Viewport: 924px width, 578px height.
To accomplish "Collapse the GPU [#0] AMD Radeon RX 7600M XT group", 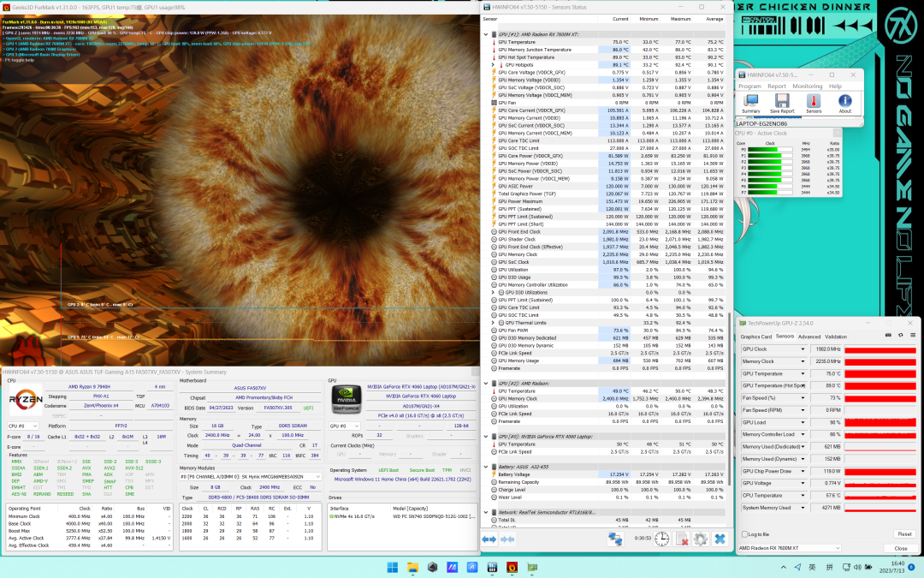I will 487,34.
